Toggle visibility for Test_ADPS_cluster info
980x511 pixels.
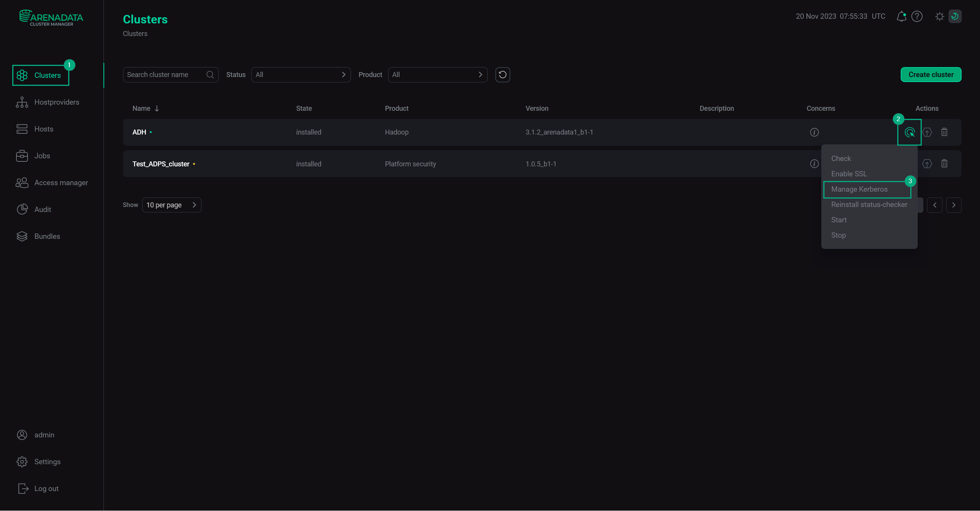[815, 163]
